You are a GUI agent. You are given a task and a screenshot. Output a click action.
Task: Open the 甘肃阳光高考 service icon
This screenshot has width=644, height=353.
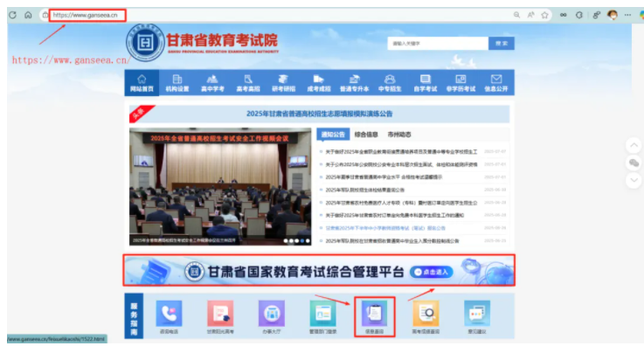point(220,315)
